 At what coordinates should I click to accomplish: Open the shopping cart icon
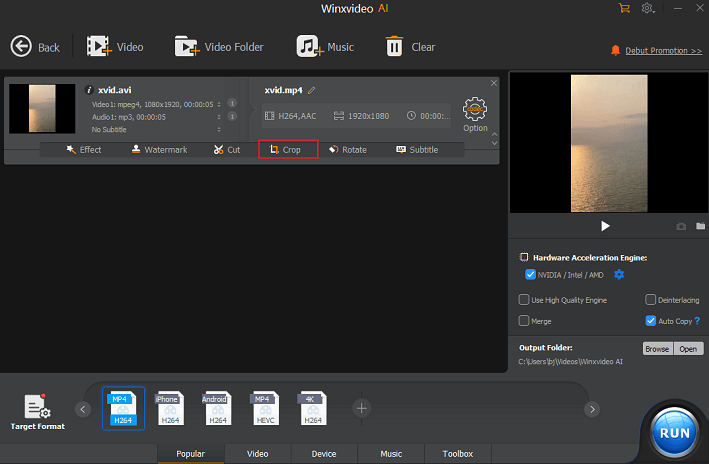624,8
